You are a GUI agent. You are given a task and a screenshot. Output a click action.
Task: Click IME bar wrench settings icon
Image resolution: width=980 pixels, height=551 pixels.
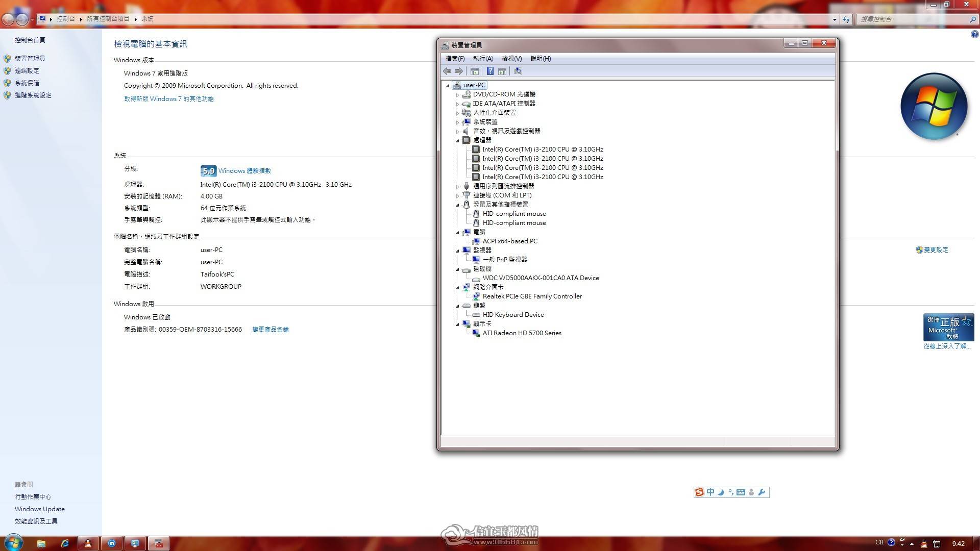(x=762, y=492)
